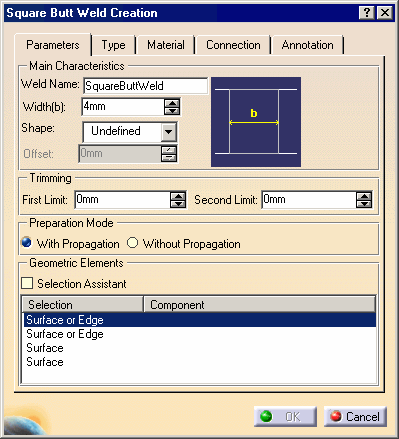
Task: Decrease First Limit with down arrow
Action: point(178,204)
